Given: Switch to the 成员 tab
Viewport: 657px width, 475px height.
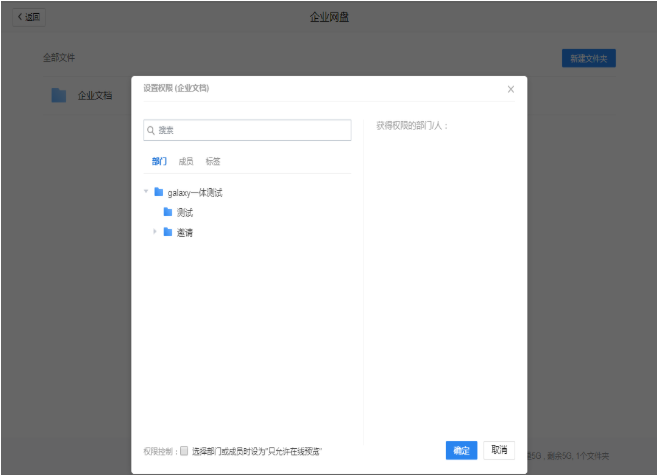Looking at the screenshot, I should point(186,161).
